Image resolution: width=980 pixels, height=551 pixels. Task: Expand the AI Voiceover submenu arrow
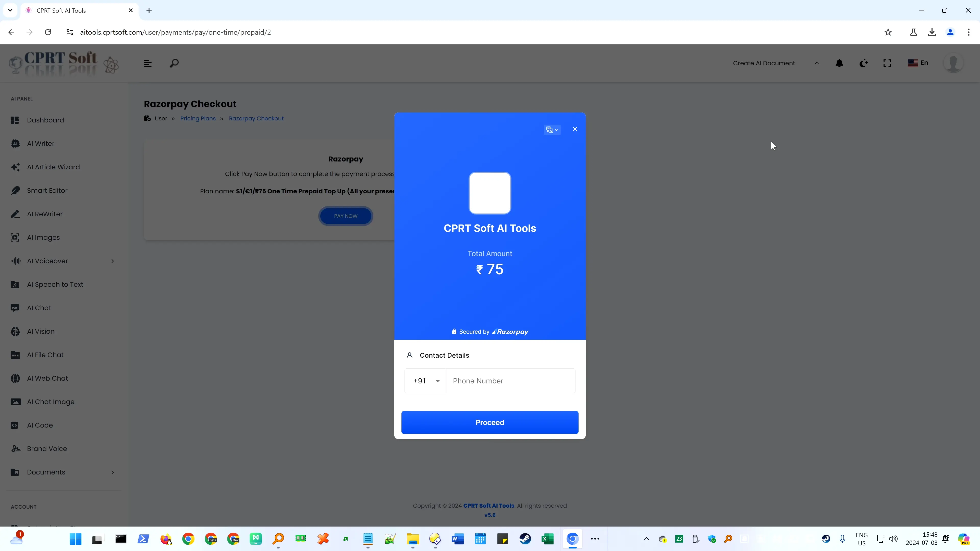pyautogui.click(x=112, y=261)
